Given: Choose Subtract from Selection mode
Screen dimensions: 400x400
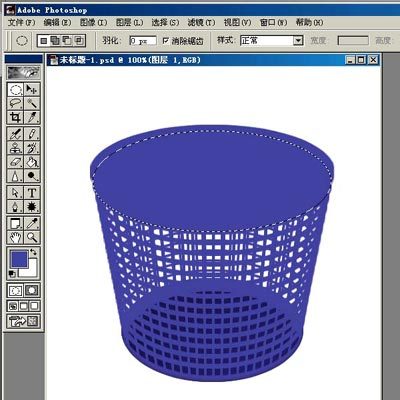Looking at the screenshot, I should click(67, 41).
